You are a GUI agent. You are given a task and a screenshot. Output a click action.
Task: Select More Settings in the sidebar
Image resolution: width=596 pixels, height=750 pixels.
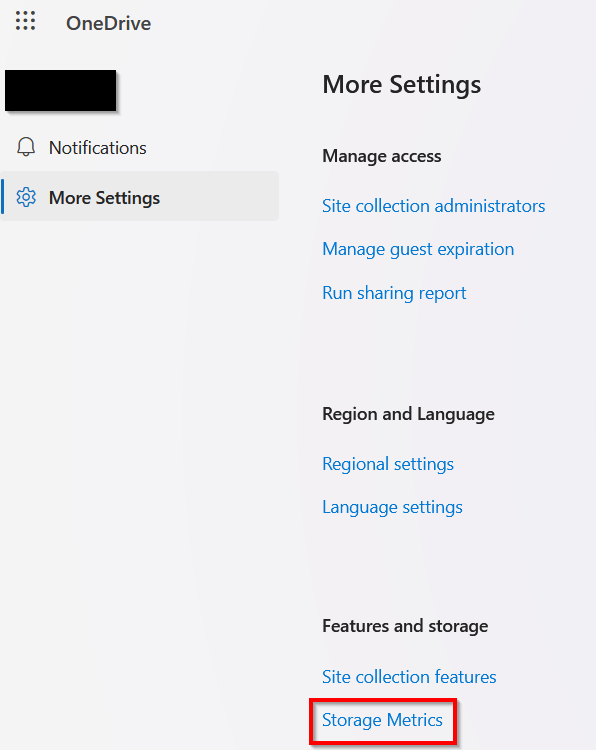click(x=139, y=197)
